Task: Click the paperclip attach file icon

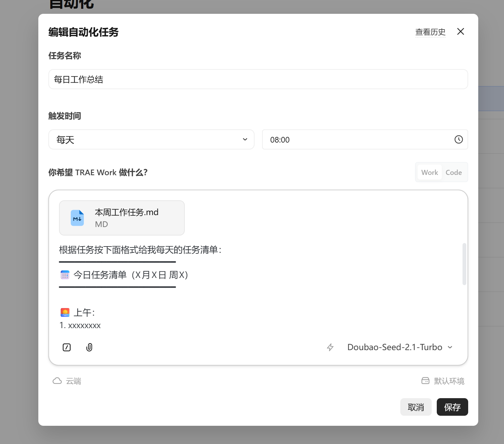Action: point(89,347)
